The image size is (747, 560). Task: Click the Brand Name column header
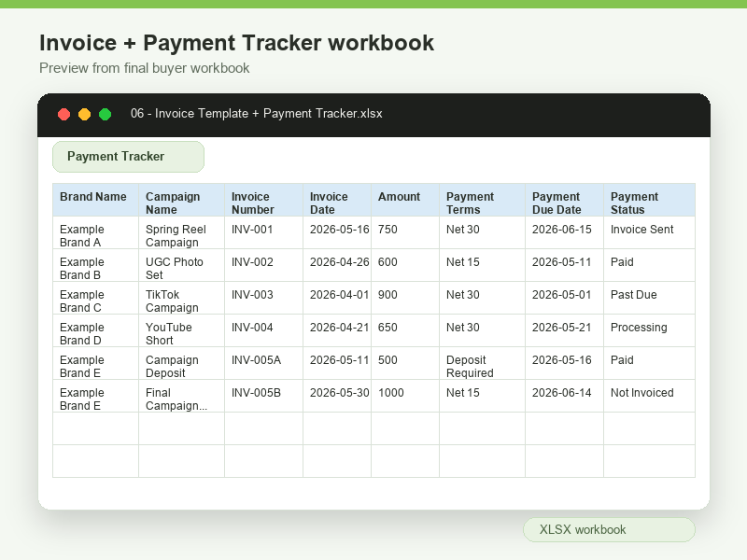pos(96,200)
